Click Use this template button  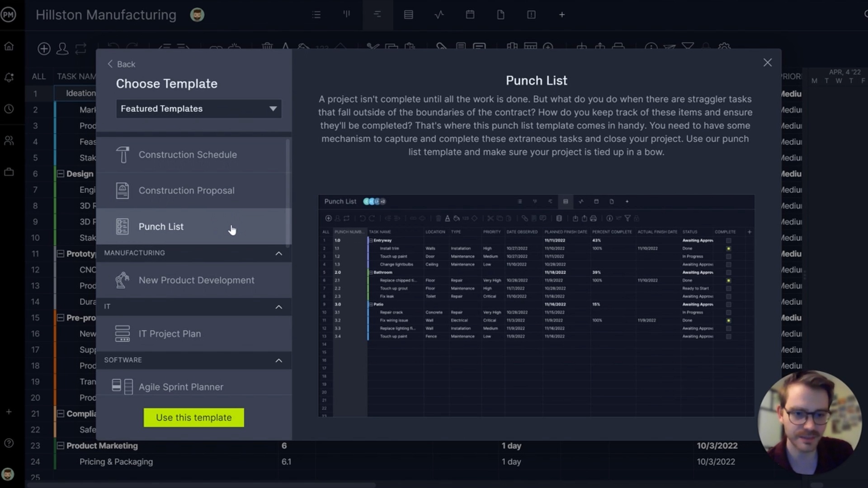(194, 417)
